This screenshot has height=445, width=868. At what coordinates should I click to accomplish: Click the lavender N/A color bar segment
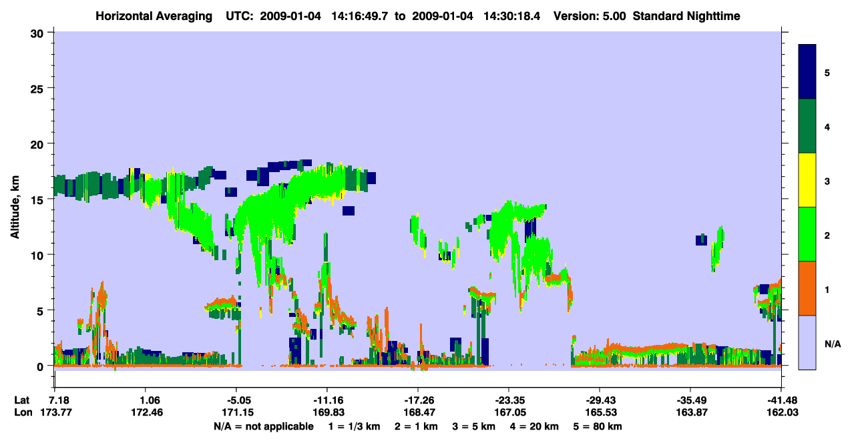pyautogui.click(x=807, y=342)
